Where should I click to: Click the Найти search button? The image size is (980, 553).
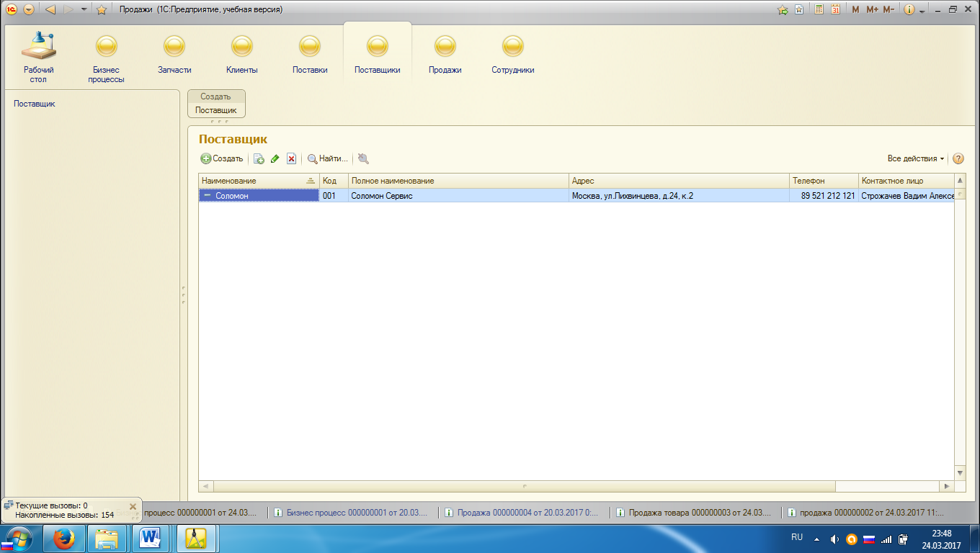point(328,158)
